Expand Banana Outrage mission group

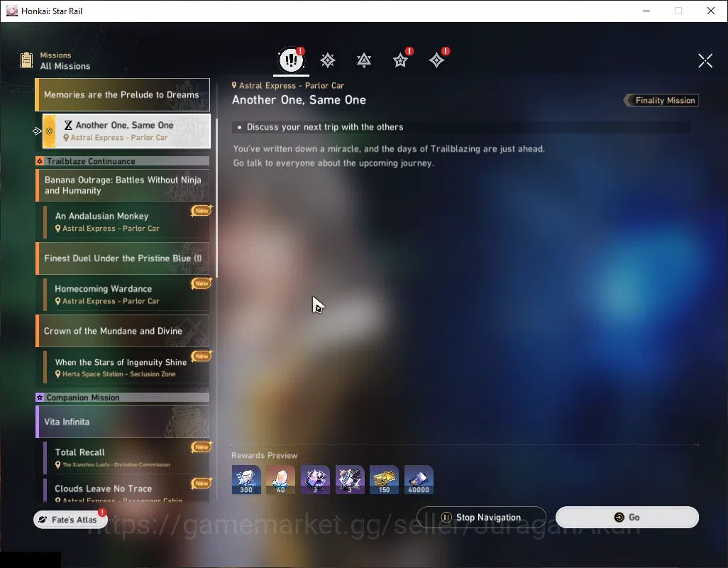(123, 185)
